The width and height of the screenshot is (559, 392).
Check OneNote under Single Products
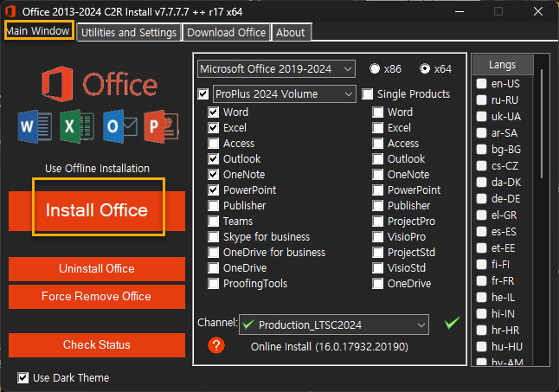click(x=377, y=175)
